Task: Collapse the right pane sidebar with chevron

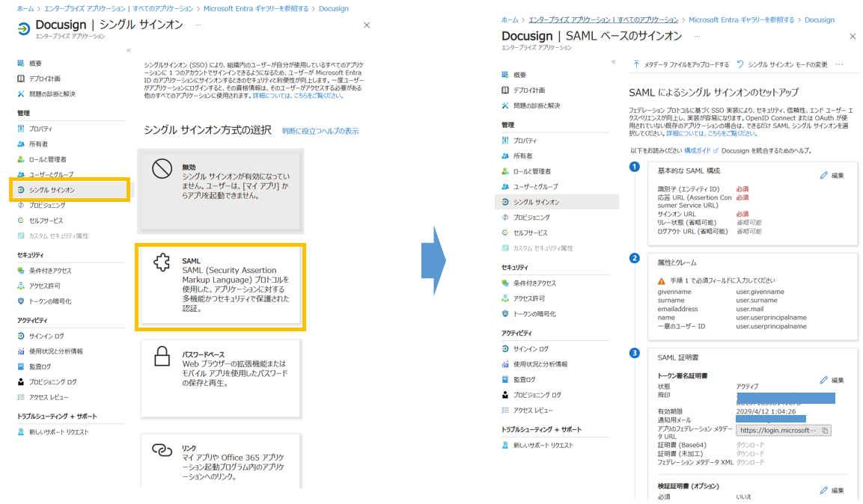Action: 614,62
